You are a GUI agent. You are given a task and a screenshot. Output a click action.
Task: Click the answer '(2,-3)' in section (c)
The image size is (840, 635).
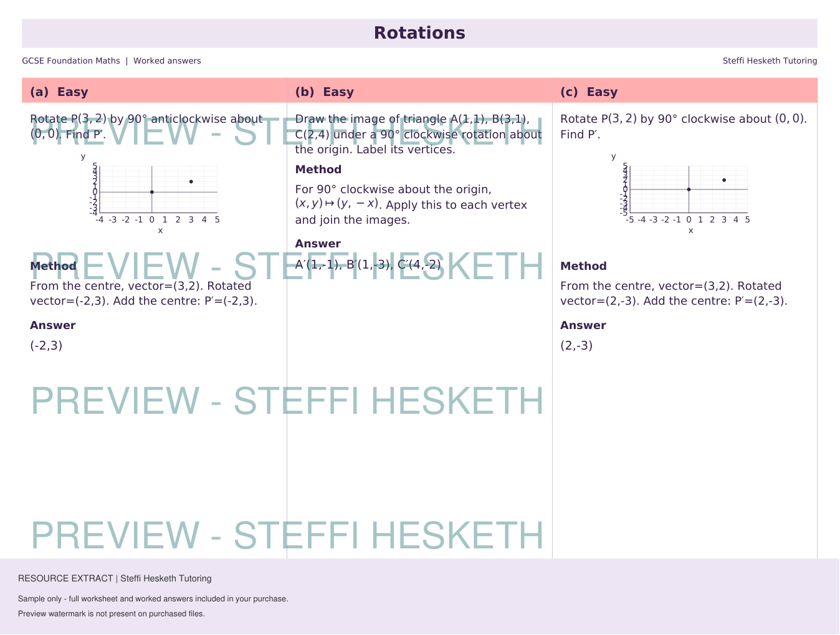[576, 346]
